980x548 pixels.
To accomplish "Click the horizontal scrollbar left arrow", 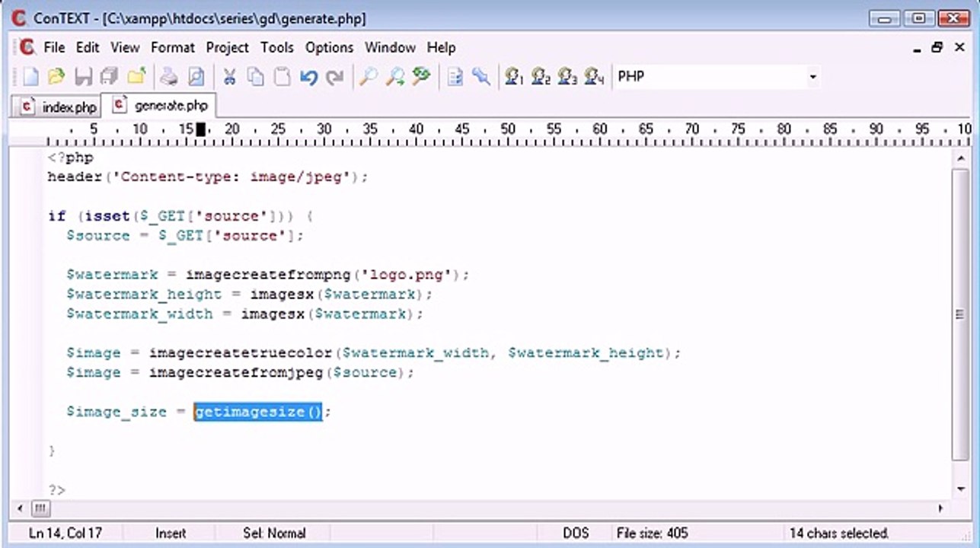I will click(x=21, y=508).
